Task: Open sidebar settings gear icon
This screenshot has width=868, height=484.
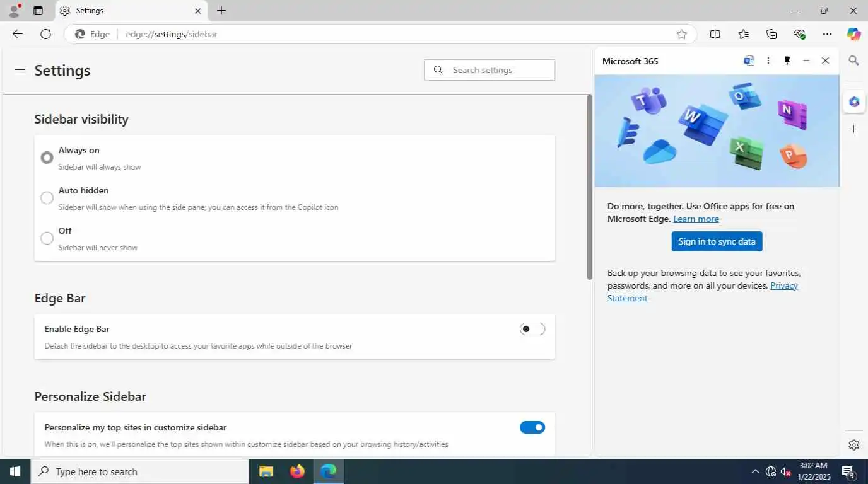Action: pyautogui.click(x=853, y=445)
